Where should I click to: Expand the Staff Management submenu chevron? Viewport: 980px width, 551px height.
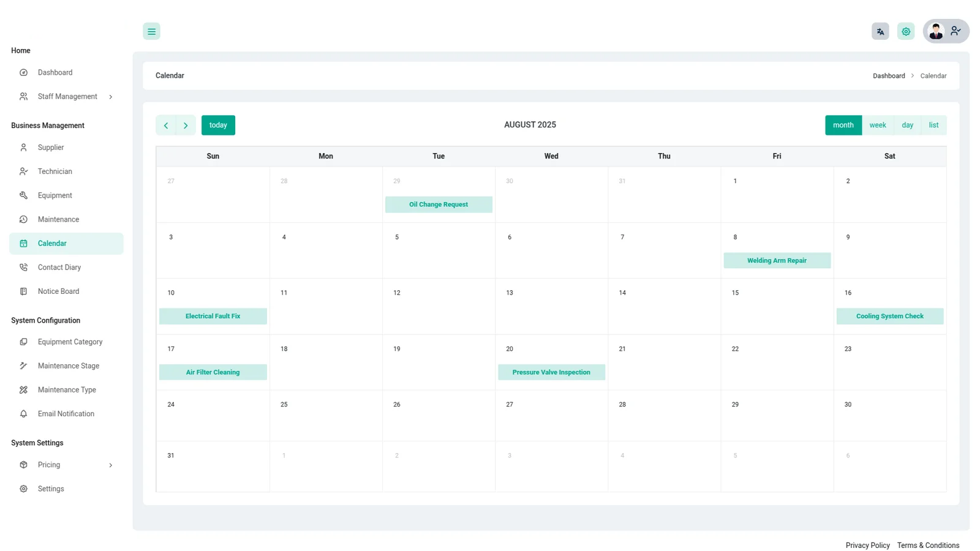click(x=111, y=97)
